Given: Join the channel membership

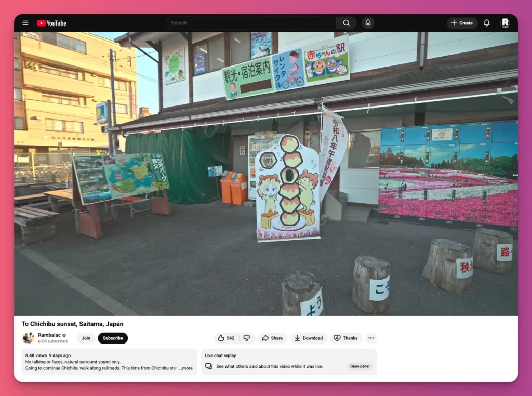Looking at the screenshot, I should pos(86,338).
